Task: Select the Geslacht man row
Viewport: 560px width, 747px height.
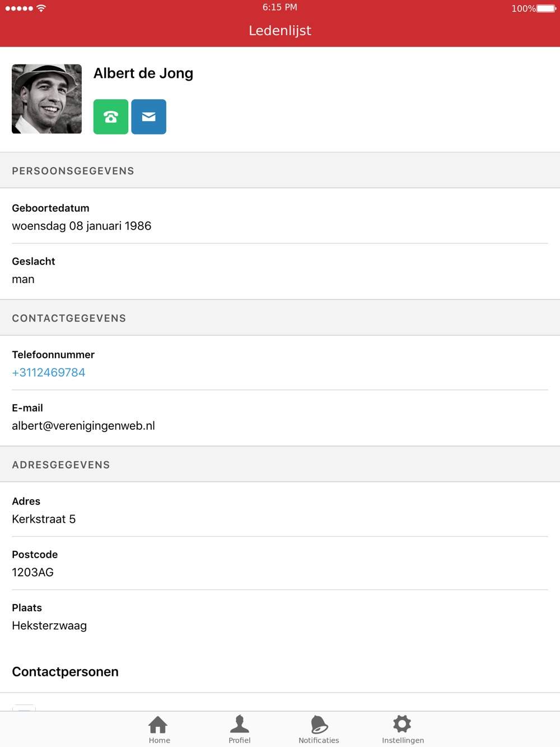Action: [280, 271]
